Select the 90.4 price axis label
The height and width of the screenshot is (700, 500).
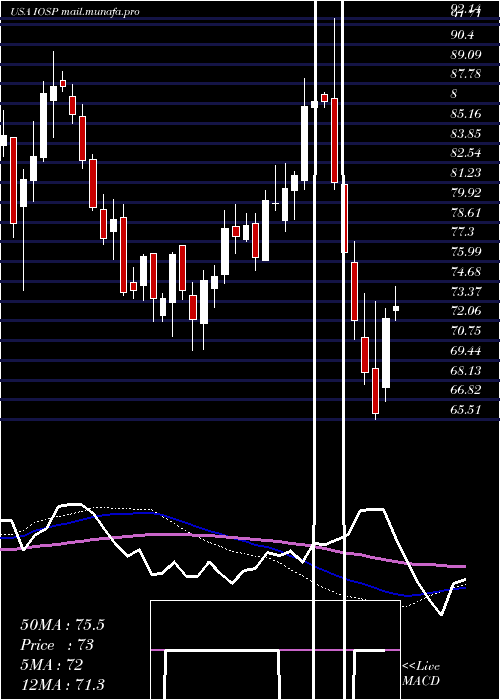point(462,35)
